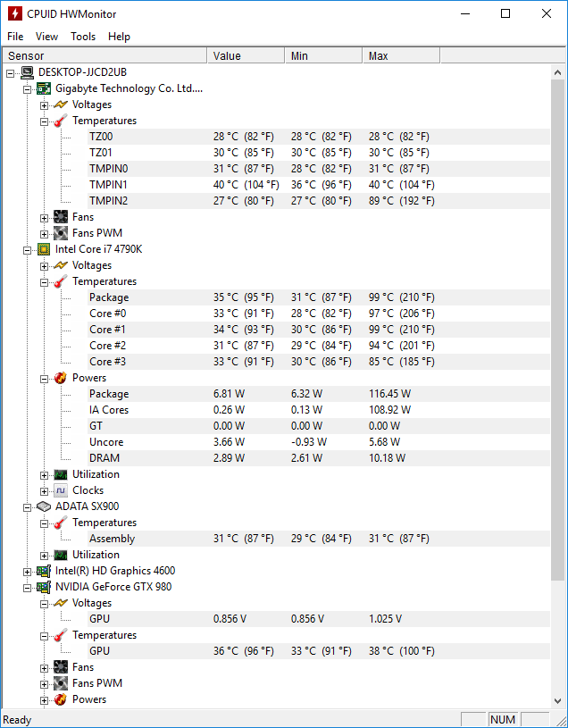Expand the Gigabyte Voltages node
Screen dimensions: 568x728
(x=44, y=105)
